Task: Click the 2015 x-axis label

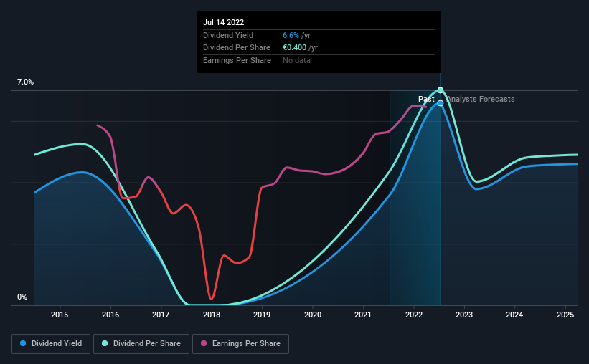Action: [x=60, y=315]
